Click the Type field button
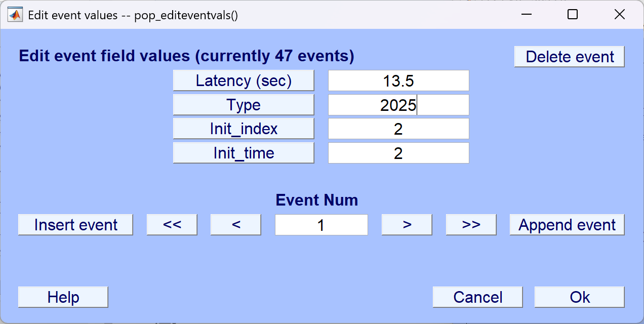This screenshot has width=644, height=324. [x=244, y=105]
